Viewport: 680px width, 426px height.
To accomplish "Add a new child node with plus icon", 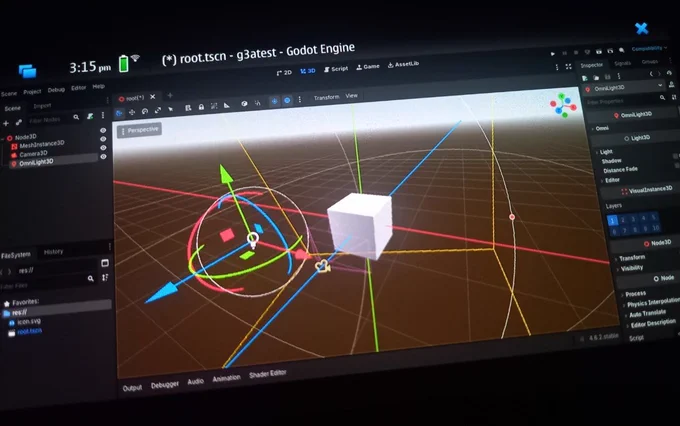I will tap(6, 124).
